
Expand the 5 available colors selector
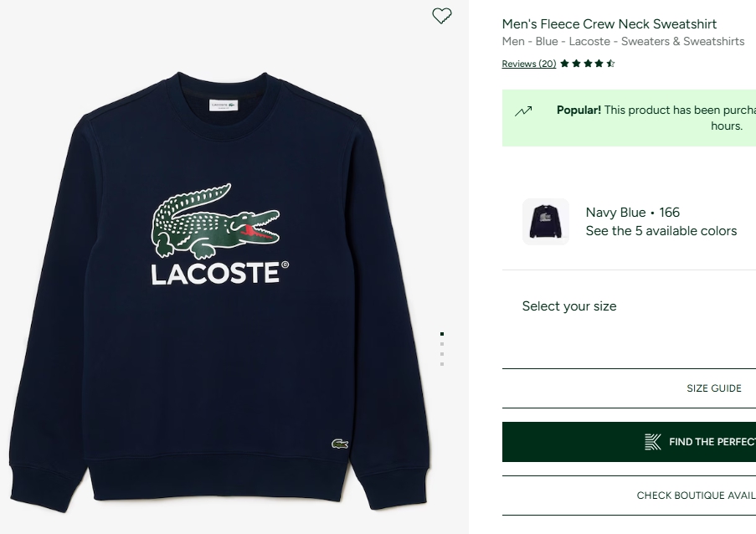point(661,231)
